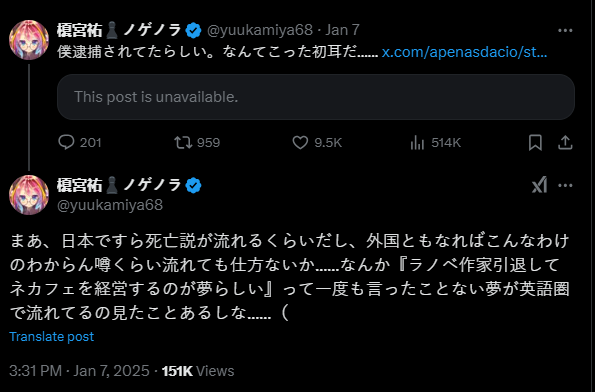595x392 pixels.
Task: Bookmark the first post
Action: pos(535,143)
